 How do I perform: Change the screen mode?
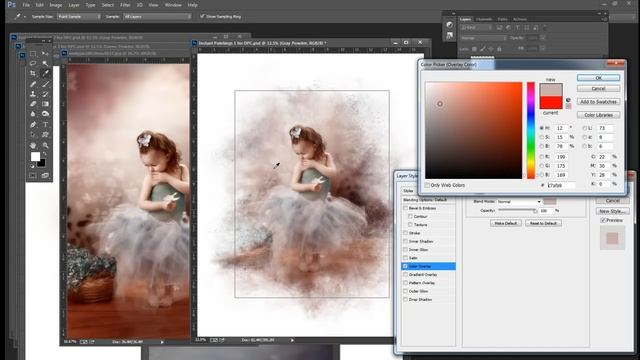coord(45,176)
